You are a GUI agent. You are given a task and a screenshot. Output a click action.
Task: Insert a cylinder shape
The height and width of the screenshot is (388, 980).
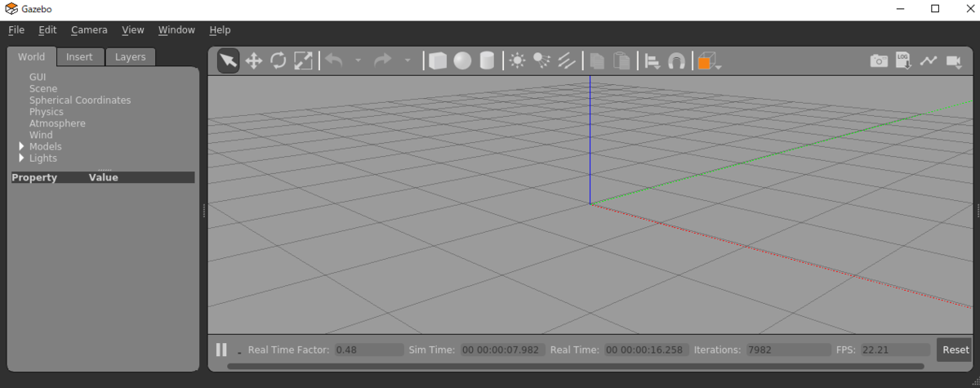click(x=487, y=60)
